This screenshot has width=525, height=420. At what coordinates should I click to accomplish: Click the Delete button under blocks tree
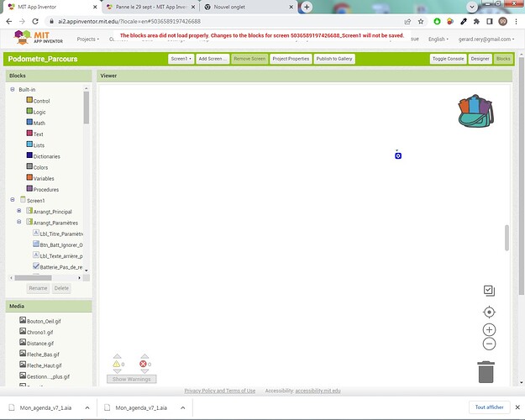click(61, 288)
